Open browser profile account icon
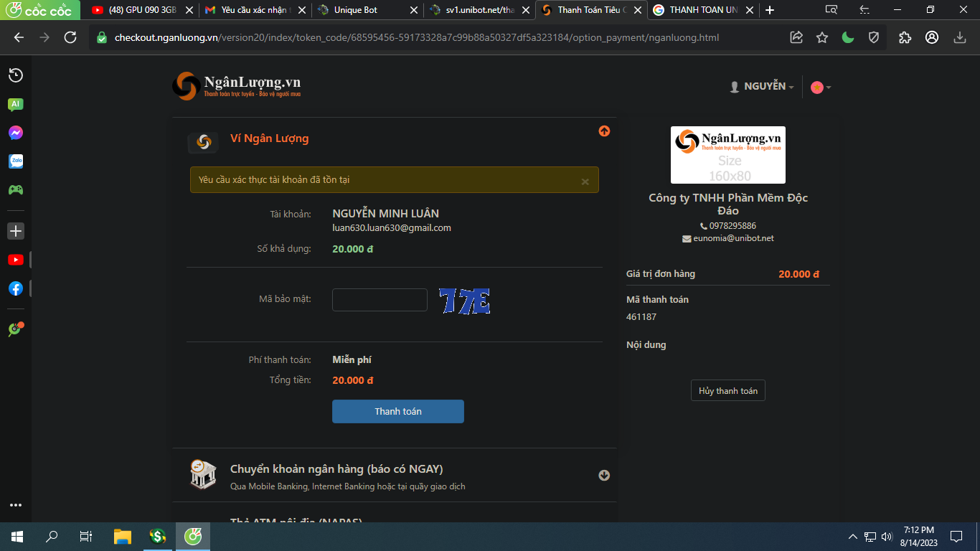Viewport: 980px width, 551px height. pyautogui.click(x=932, y=37)
